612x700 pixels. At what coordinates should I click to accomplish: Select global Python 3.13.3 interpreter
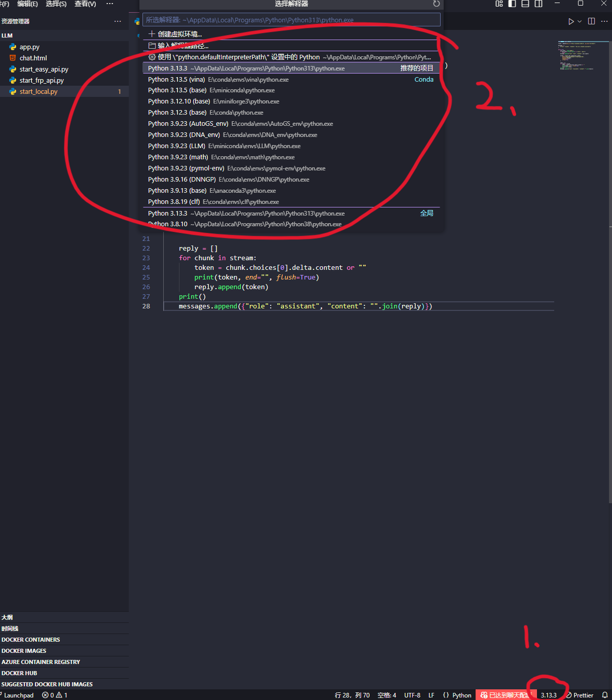291,214
